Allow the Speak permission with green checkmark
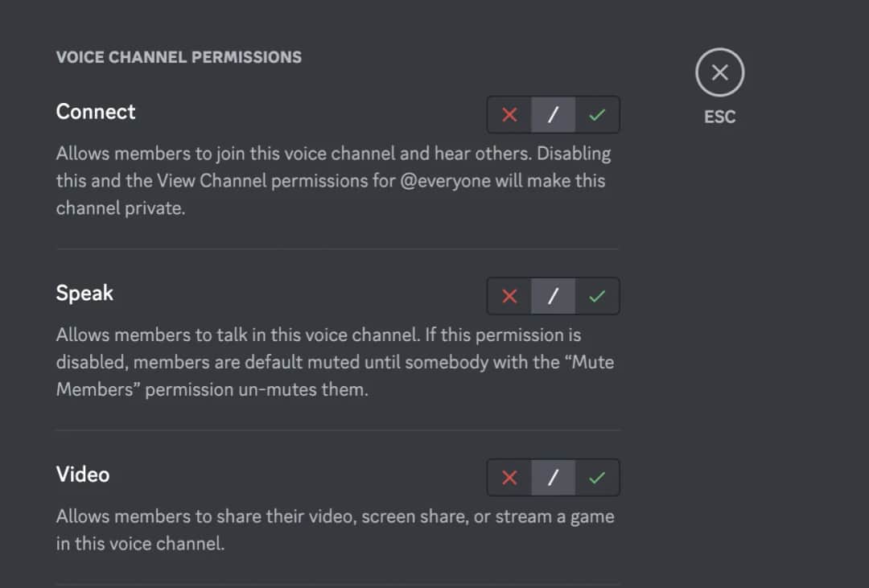 [x=596, y=296]
